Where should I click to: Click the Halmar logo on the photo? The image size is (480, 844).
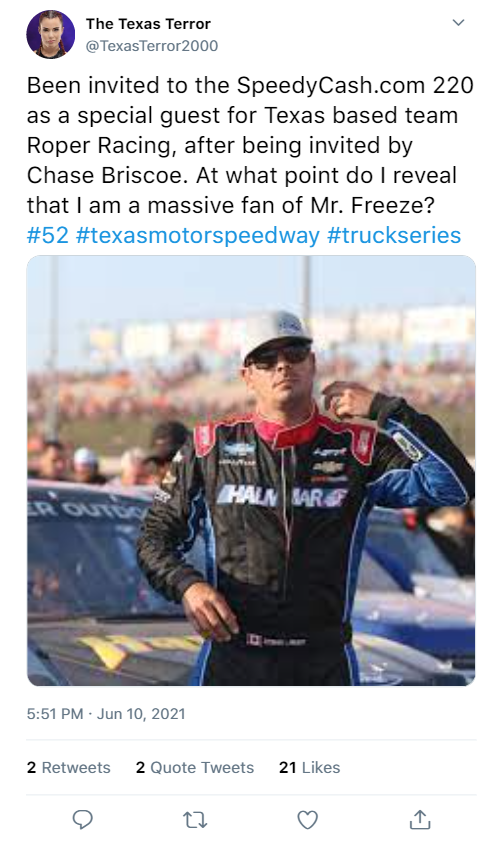coord(281,496)
